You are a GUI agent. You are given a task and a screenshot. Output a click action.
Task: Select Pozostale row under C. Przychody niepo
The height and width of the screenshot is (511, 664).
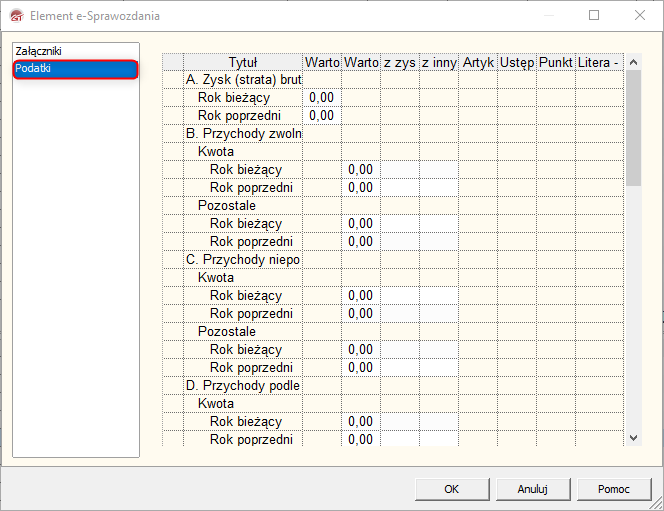[x=243, y=331]
